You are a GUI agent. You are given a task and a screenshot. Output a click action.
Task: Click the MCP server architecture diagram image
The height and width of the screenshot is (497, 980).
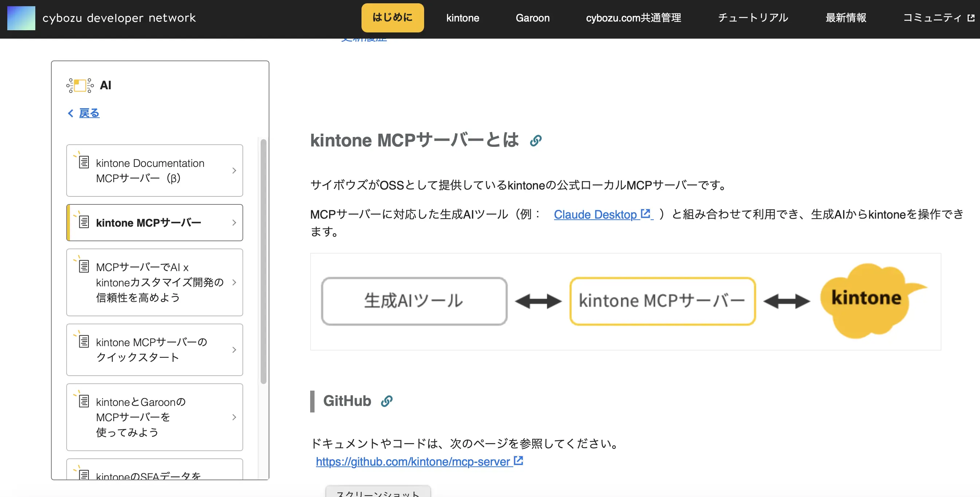click(625, 302)
